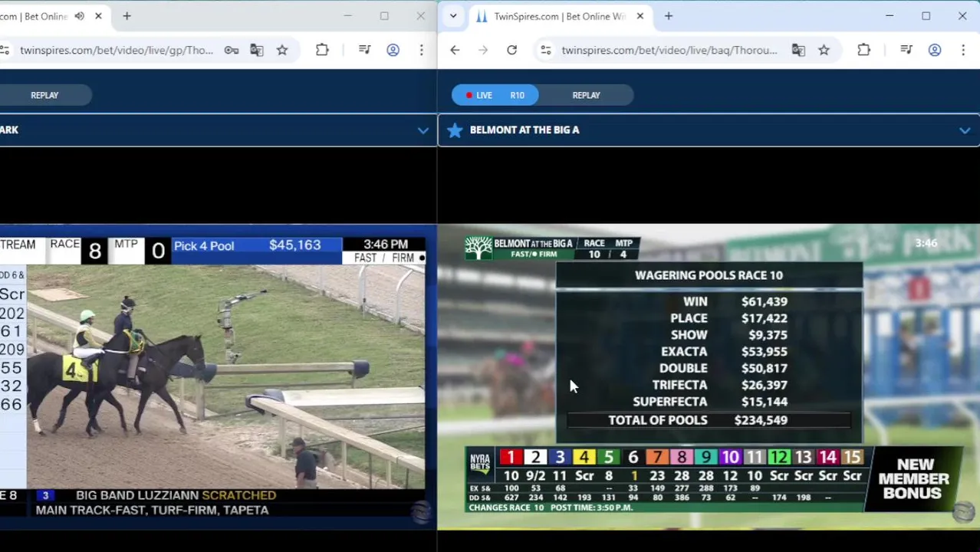Screen dimensions: 980x552
Task: Expand Belmont at the Big A track dropdown
Action: (x=964, y=130)
